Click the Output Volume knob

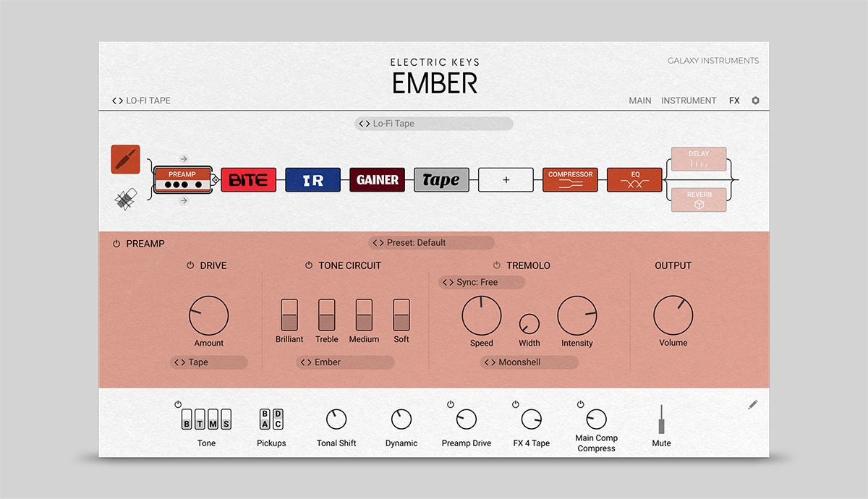pos(673,316)
